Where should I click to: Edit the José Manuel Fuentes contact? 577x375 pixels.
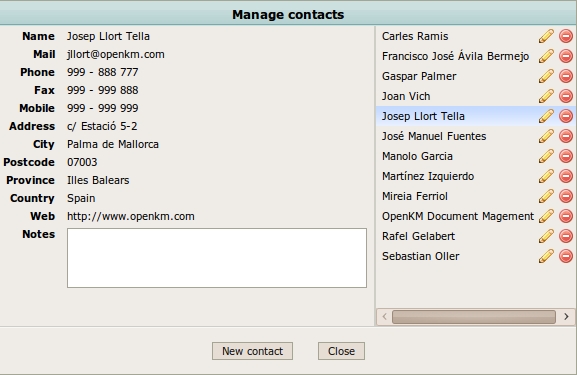(546, 136)
